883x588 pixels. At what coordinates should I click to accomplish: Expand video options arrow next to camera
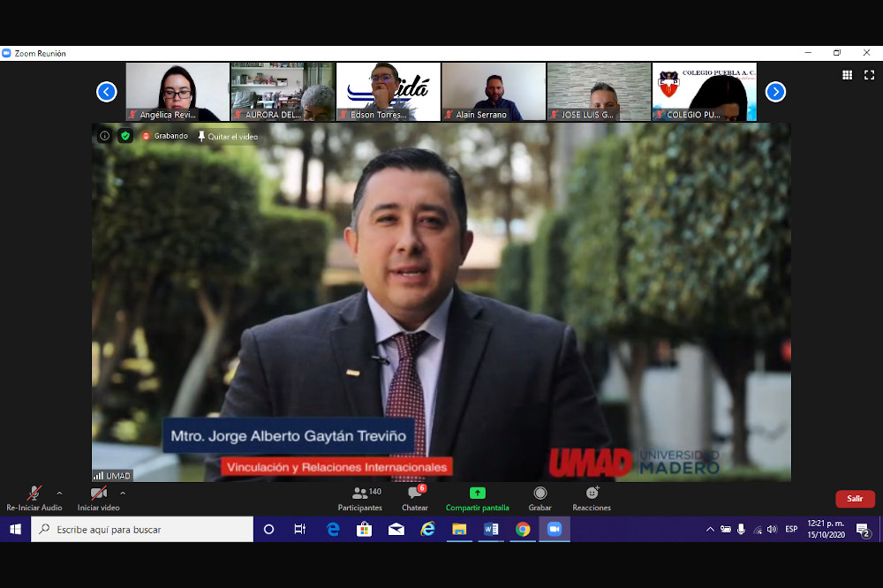click(x=123, y=493)
